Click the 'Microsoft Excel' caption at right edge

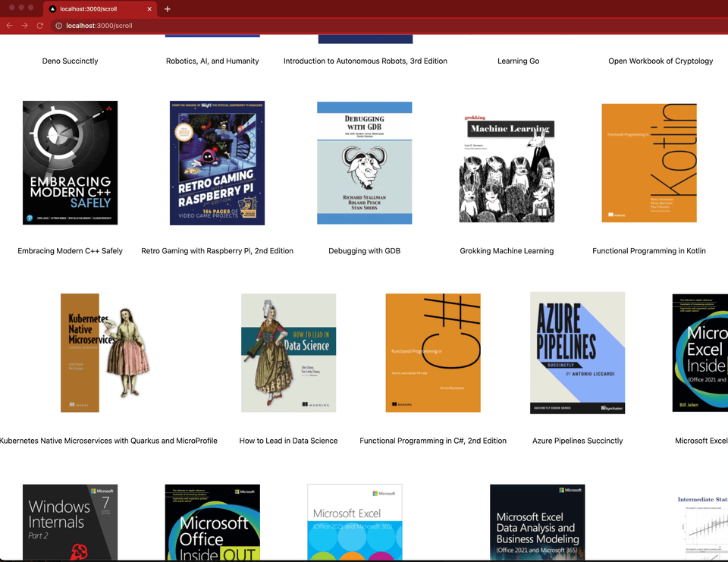coord(701,441)
